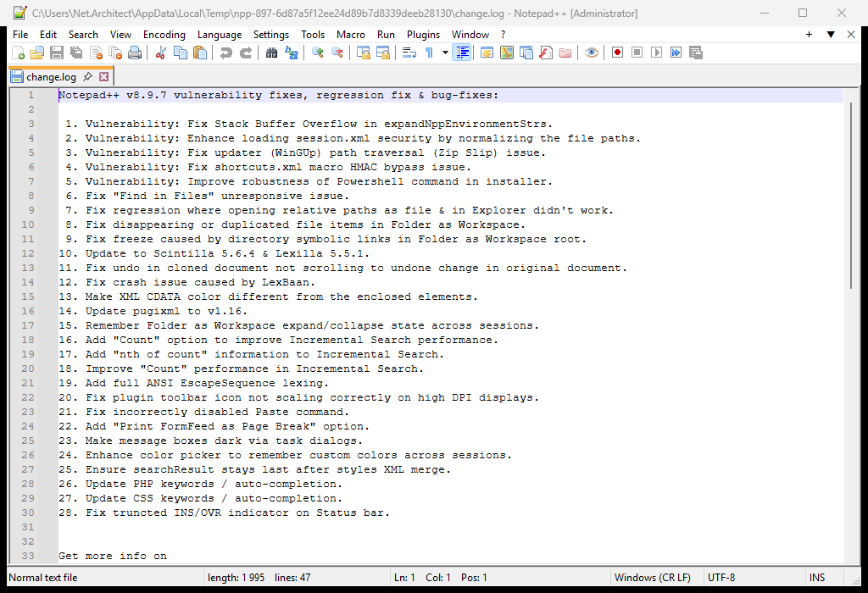Zoom out using the magnifier minus icon
Image resolution: width=868 pixels, height=593 pixels.
pyautogui.click(x=337, y=53)
